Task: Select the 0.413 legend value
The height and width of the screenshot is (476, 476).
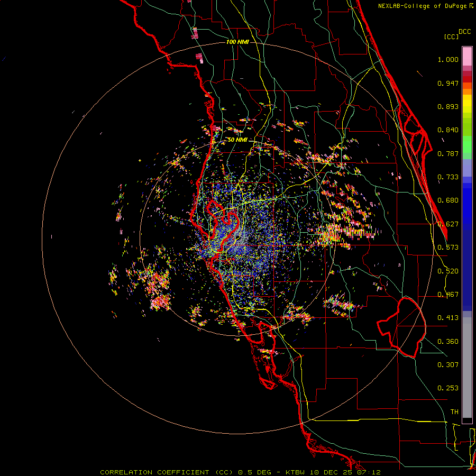Action: tap(448, 318)
